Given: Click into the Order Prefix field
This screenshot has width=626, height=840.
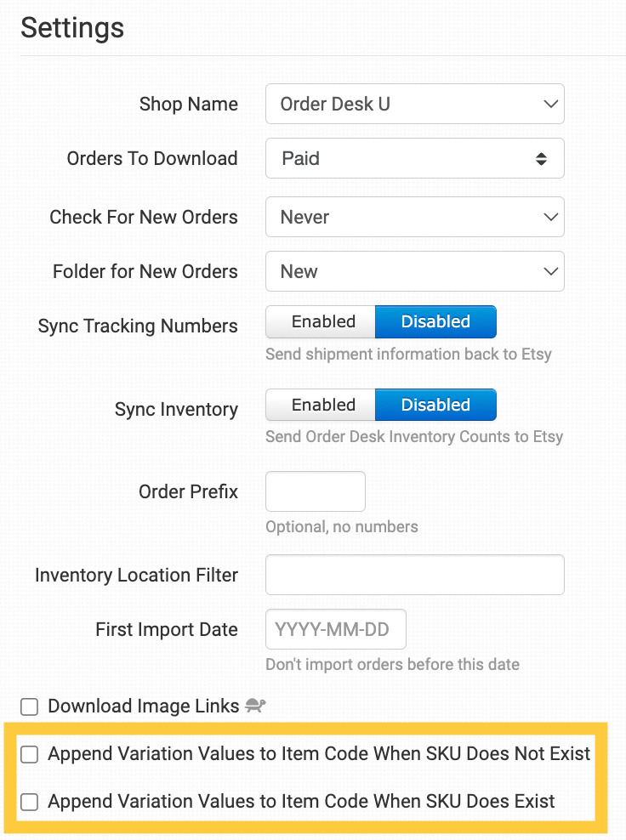Looking at the screenshot, I should pyautogui.click(x=316, y=491).
